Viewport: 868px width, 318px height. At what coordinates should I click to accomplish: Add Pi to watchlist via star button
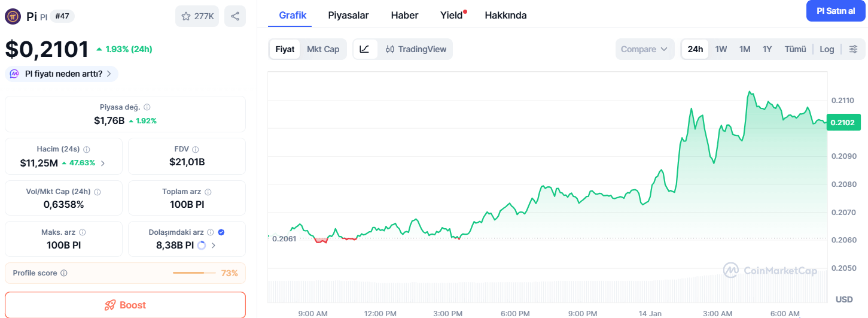(x=197, y=16)
